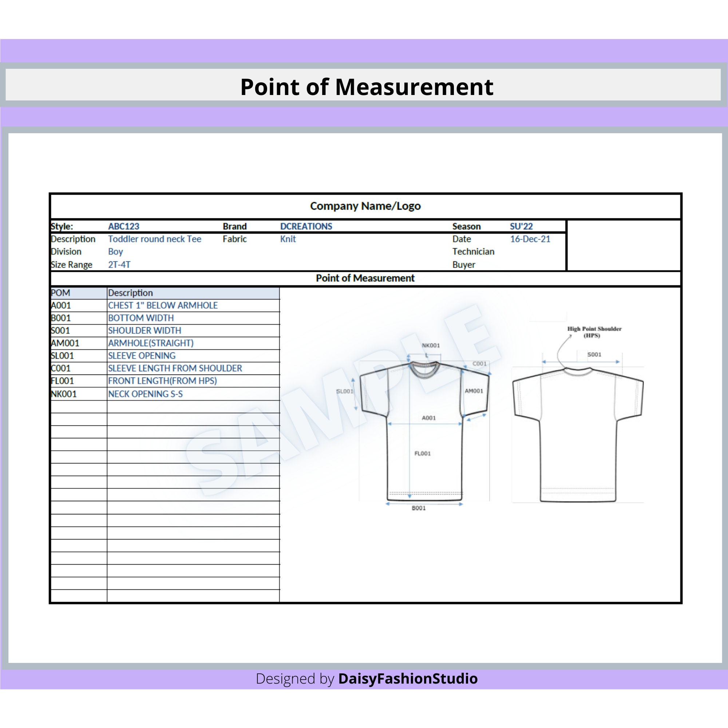
Task: Click the style code ABC123
Action: 123,226
